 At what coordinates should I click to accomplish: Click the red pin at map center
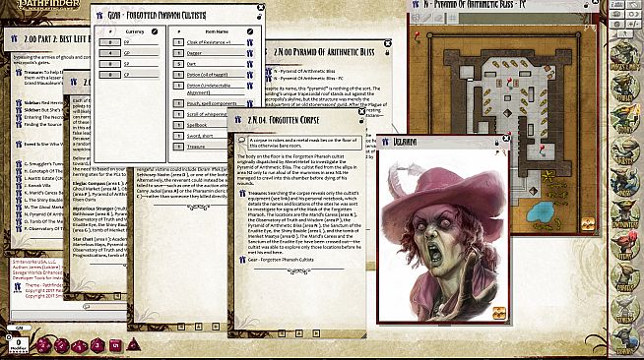510,82
